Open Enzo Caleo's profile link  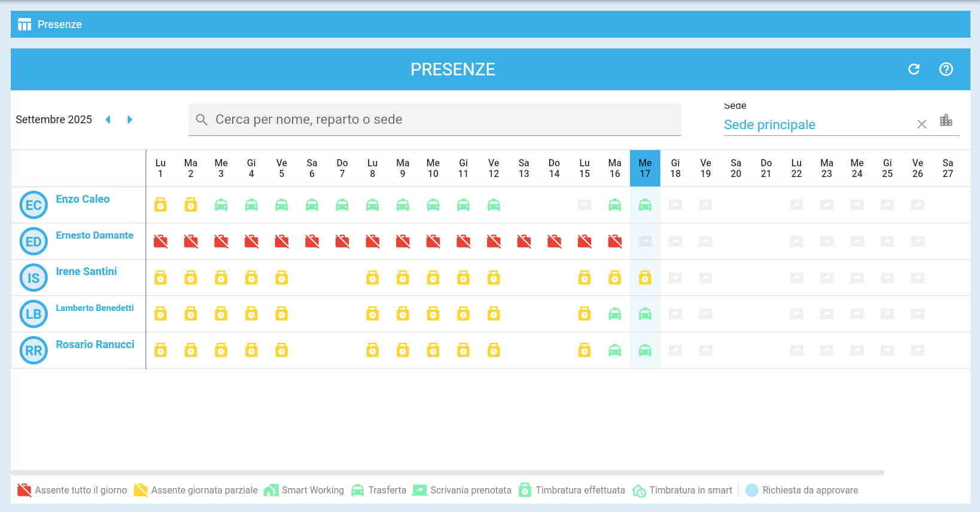[x=83, y=199]
